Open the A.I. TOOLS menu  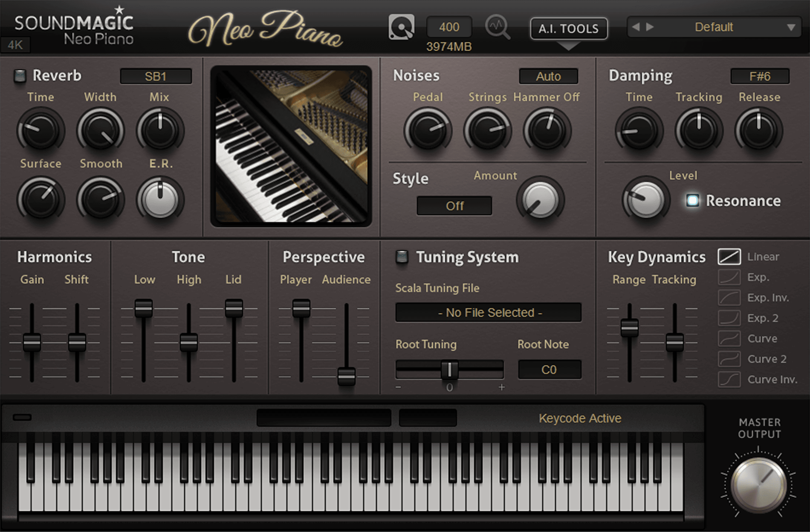coord(568,28)
